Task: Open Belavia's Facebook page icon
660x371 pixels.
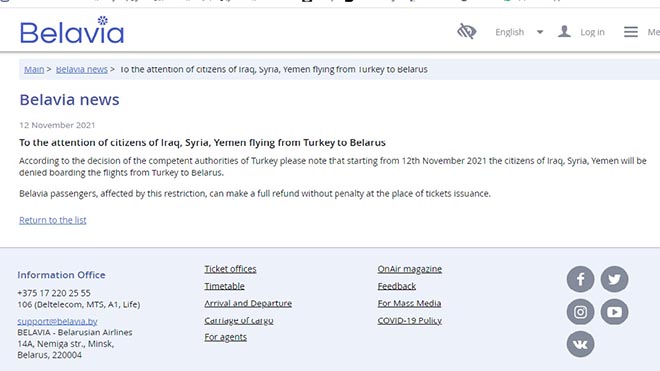Action: (x=580, y=279)
